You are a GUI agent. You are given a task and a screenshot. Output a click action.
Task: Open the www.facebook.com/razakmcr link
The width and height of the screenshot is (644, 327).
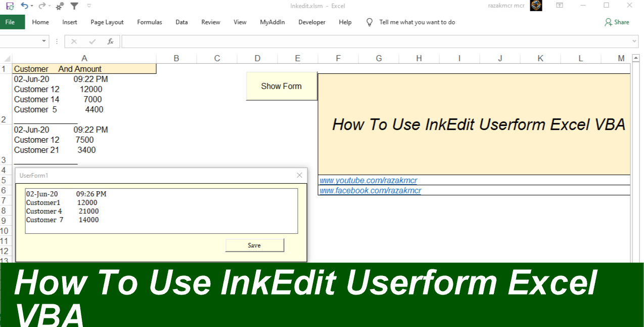pos(371,190)
